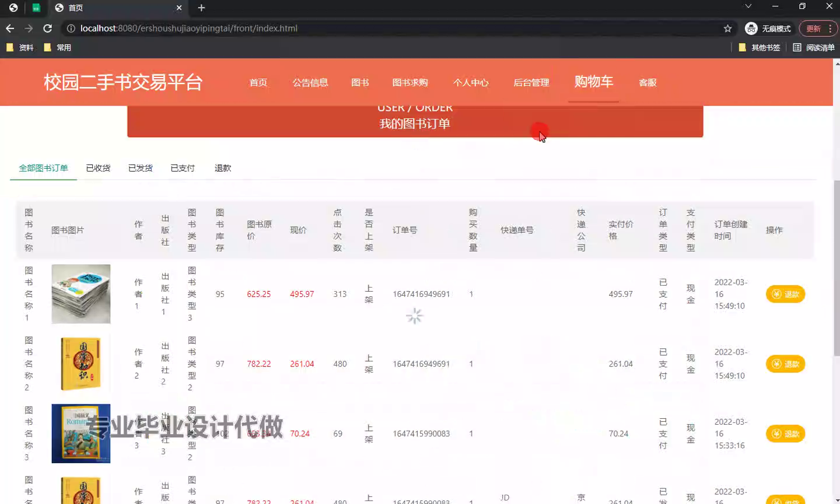Click the current price 70.24 in red
840x504 pixels.
300,433
